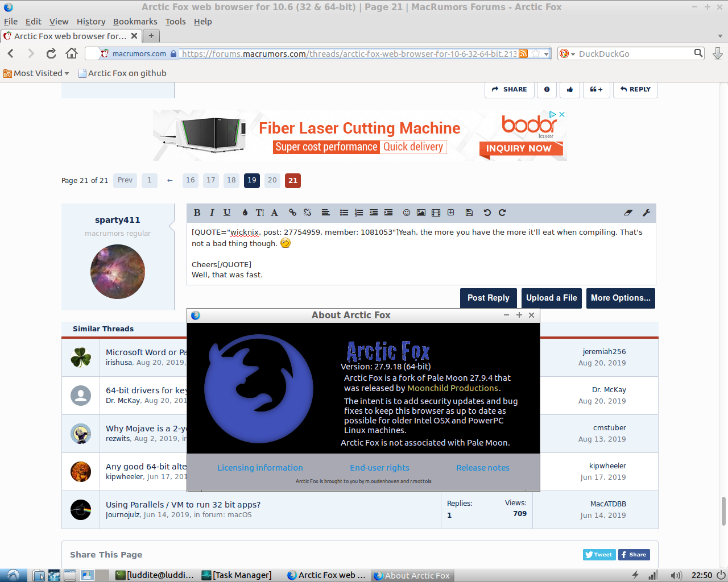Redo edit in reply editor

[x=502, y=213]
